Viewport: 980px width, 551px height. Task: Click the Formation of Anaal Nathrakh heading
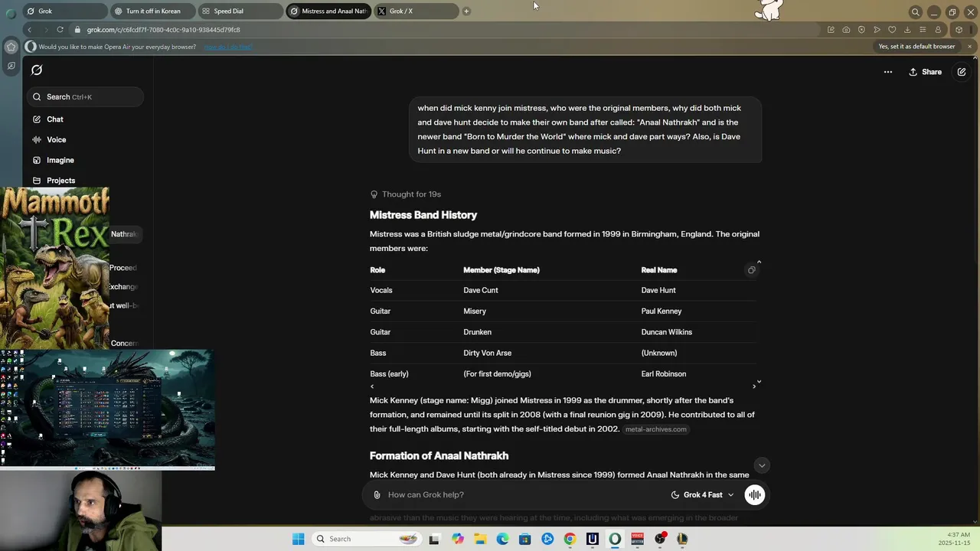tap(439, 456)
